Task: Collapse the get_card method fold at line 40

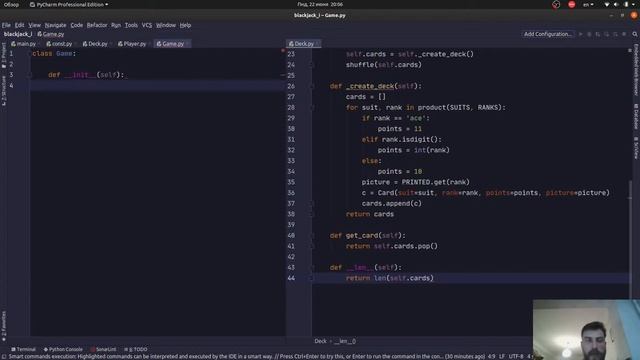Action: pyautogui.click(x=312, y=236)
